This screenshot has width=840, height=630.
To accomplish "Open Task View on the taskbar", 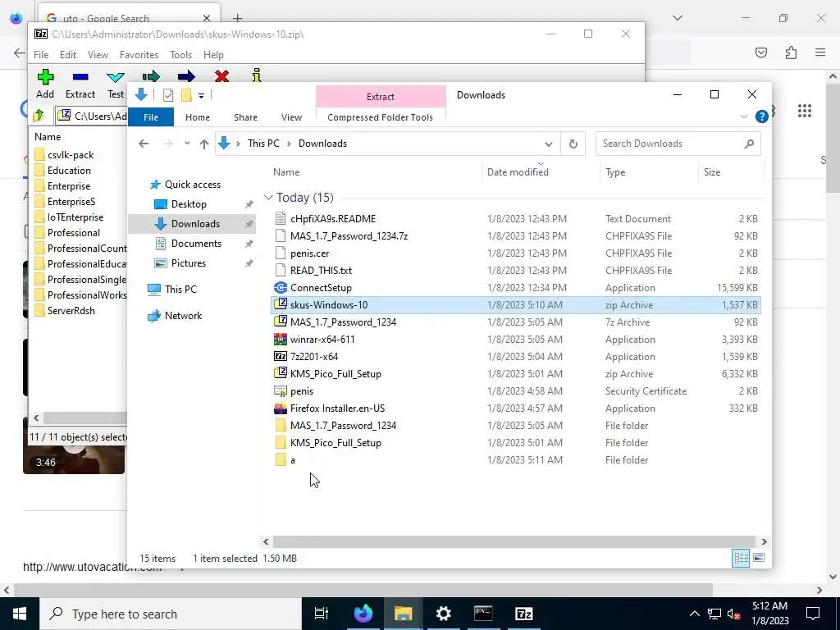I will pyautogui.click(x=322, y=614).
